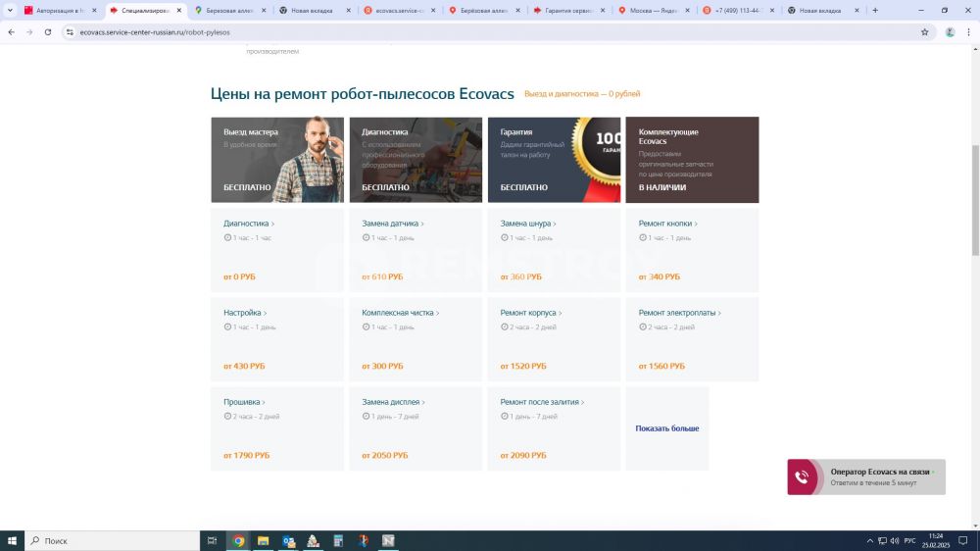Click the taskbar Поиск search box
The width and height of the screenshot is (980, 551).
coord(113,540)
